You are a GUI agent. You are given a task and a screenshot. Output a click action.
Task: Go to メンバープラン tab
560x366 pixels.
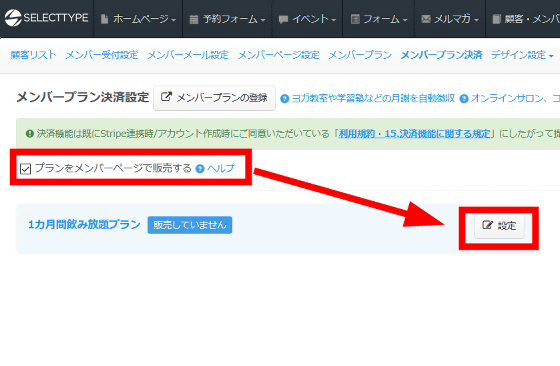click(x=360, y=55)
